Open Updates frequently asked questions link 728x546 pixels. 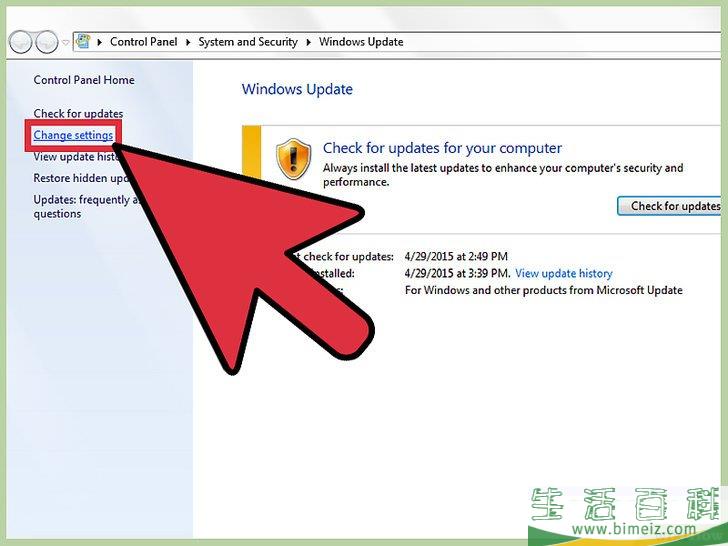point(86,207)
